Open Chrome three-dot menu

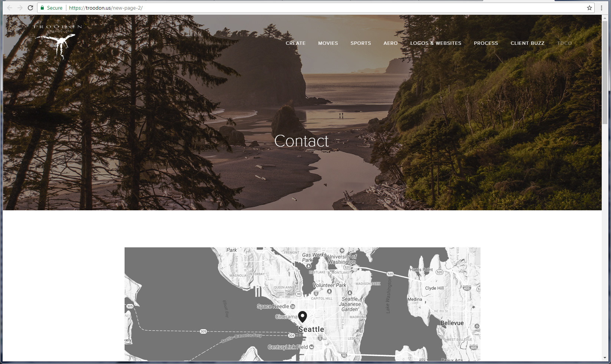[601, 8]
